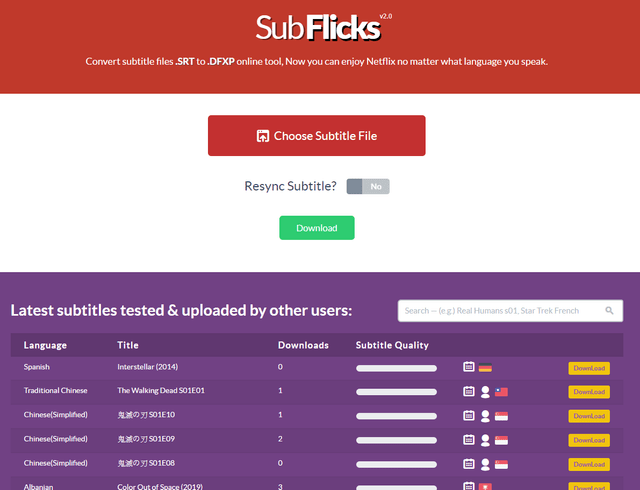Click calendar icon in Walking Dead row
Image resolution: width=640 pixels, height=490 pixels.
point(469,391)
